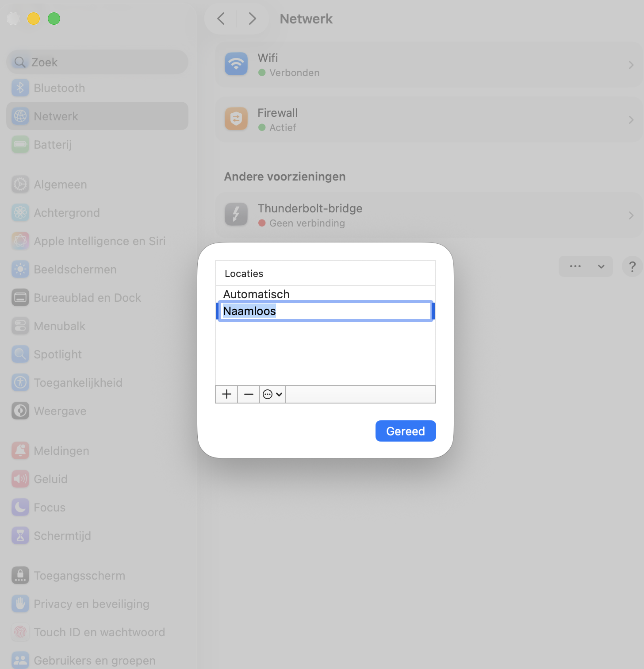Open the more options menu next to help
This screenshot has width=644, height=669.
pyautogui.click(x=585, y=266)
